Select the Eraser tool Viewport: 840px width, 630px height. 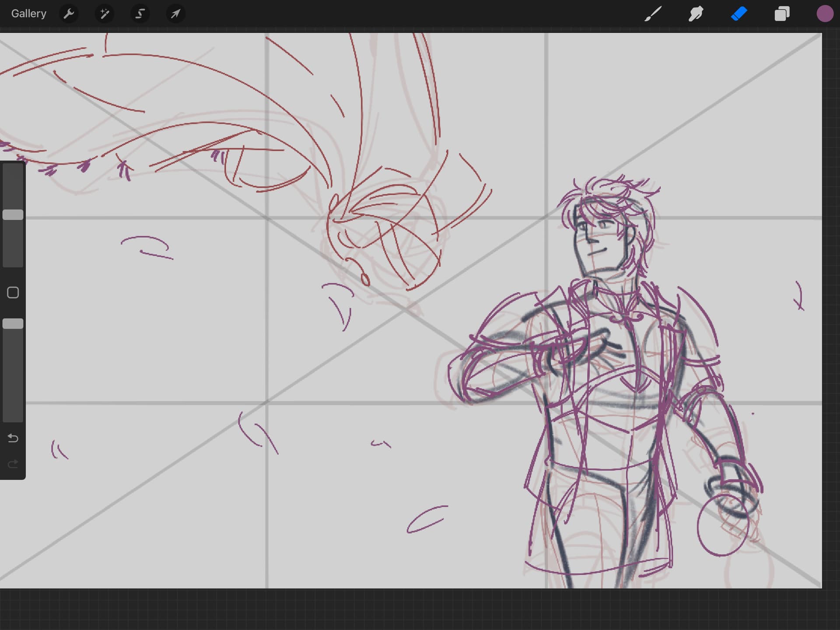[739, 14]
